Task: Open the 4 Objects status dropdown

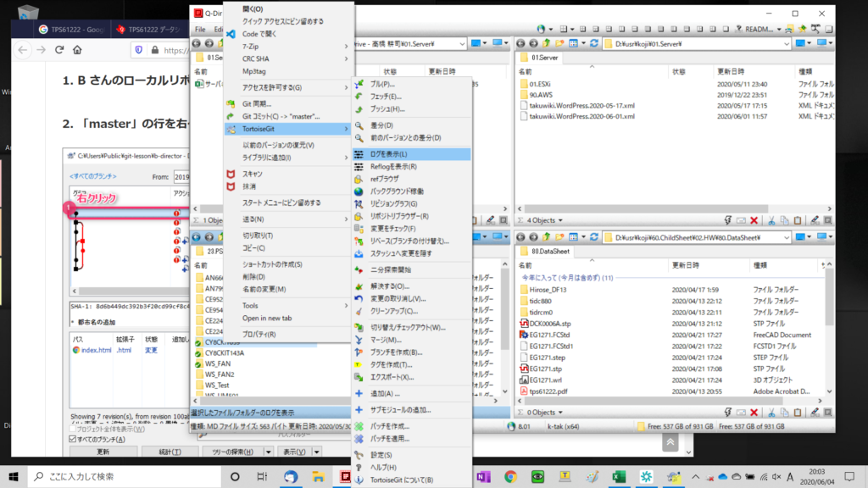Action: tap(563, 220)
